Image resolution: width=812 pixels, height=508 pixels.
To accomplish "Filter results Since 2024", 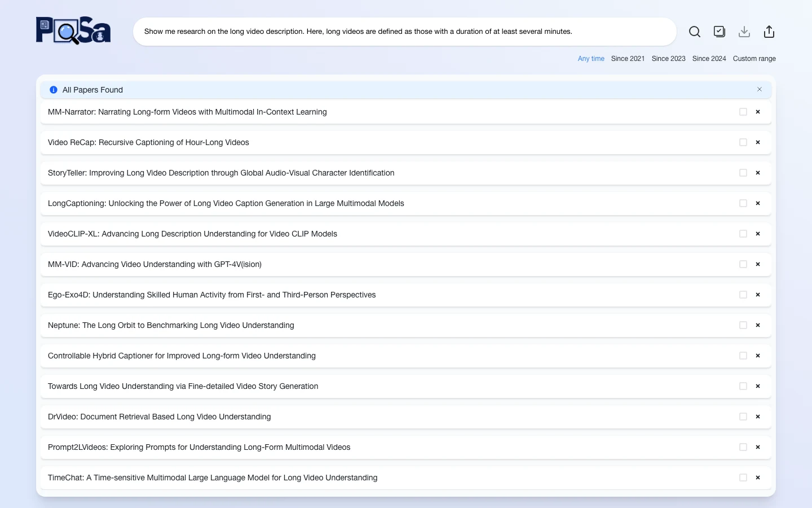I will (709, 59).
